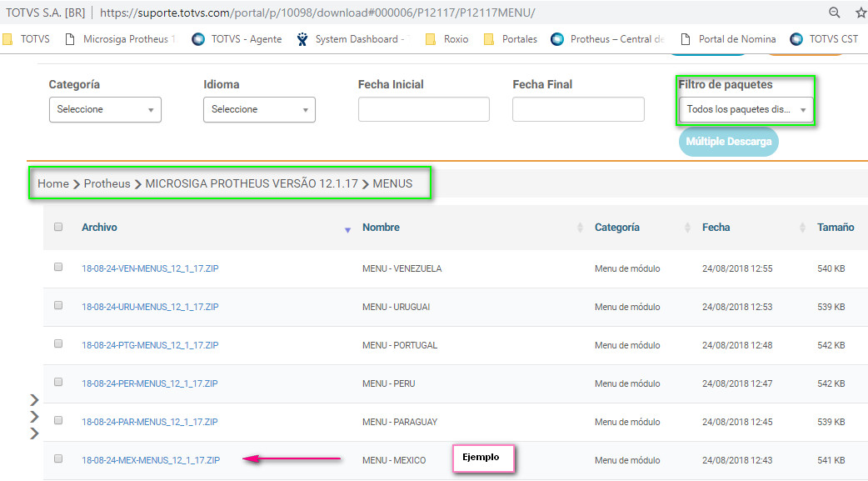Download 18-08-24-PTG-MENUS_12_1_17.ZIP
The height and width of the screenshot is (481, 868).
click(x=150, y=344)
